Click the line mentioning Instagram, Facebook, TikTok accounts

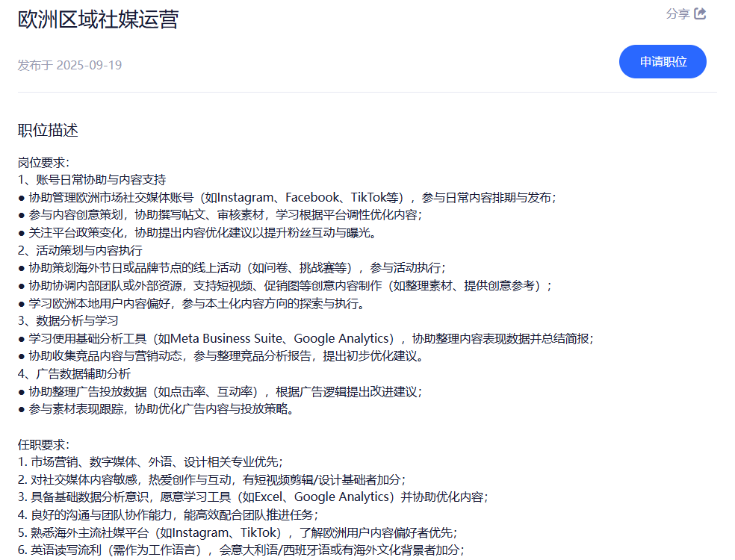point(287,197)
